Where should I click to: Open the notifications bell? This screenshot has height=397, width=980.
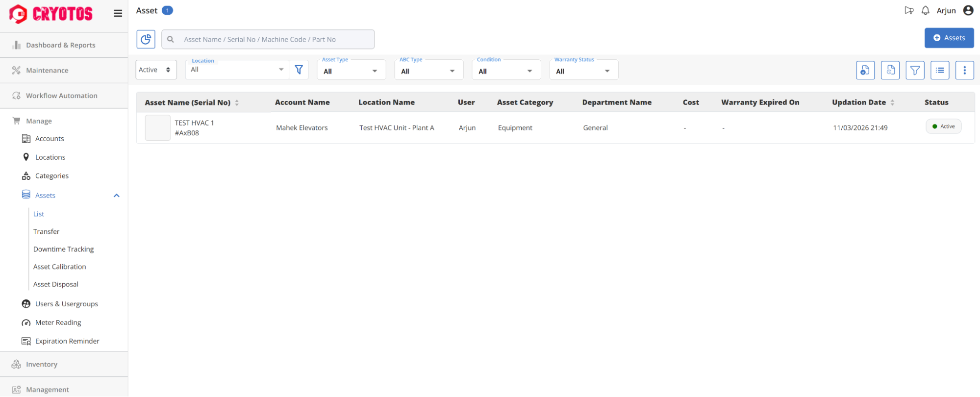coord(925,11)
